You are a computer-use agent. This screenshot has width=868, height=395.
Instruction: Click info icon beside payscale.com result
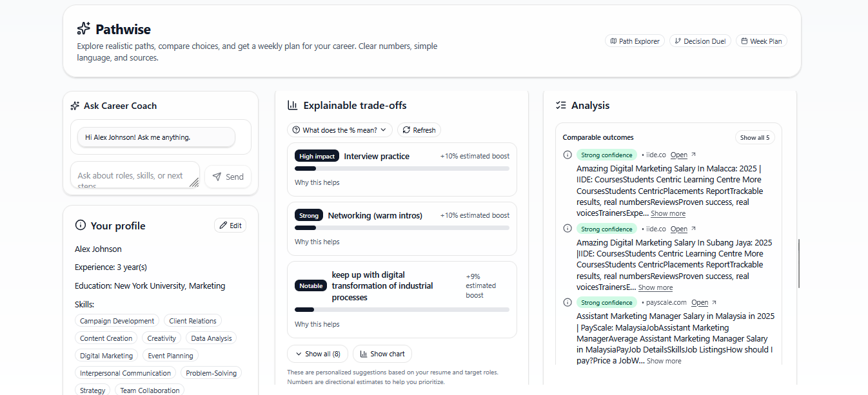coord(567,302)
